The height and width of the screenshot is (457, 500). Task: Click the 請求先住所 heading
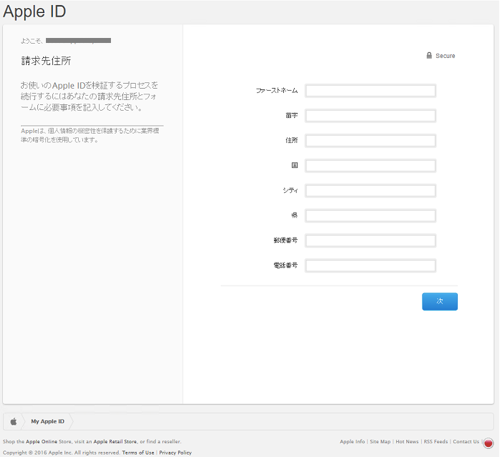[46, 61]
